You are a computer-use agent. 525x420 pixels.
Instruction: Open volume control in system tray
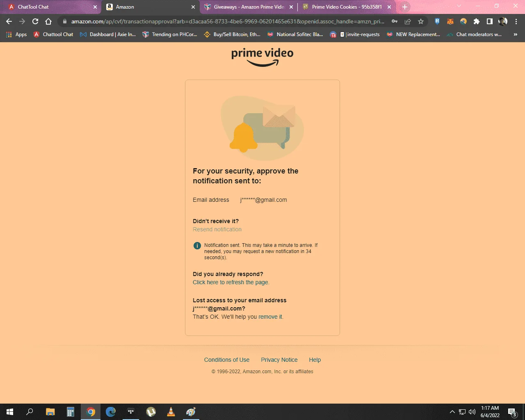[x=472, y=412]
